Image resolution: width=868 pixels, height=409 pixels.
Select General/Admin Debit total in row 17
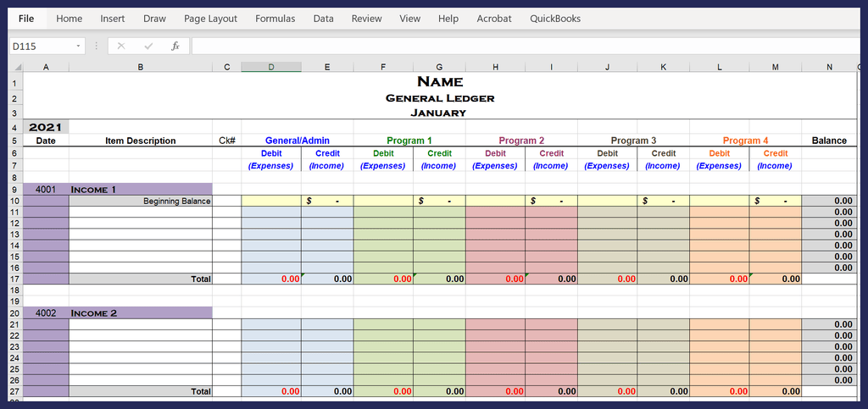pyautogui.click(x=271, y=279)
